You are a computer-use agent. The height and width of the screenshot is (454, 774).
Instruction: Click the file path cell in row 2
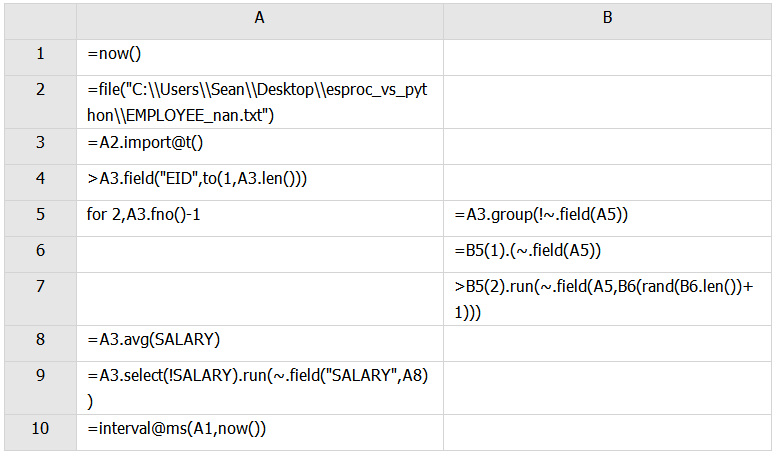pyautogui.click(x=260, y=102)
